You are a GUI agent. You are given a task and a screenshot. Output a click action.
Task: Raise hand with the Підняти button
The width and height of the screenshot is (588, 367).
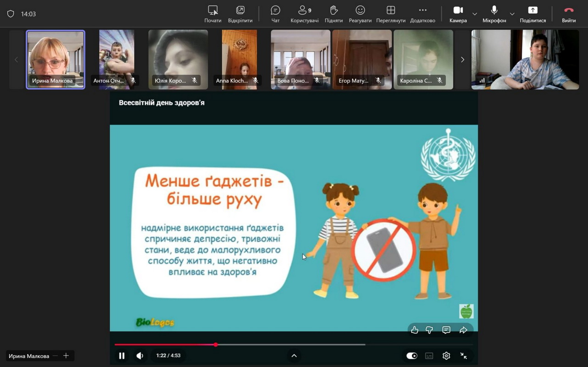334,14
